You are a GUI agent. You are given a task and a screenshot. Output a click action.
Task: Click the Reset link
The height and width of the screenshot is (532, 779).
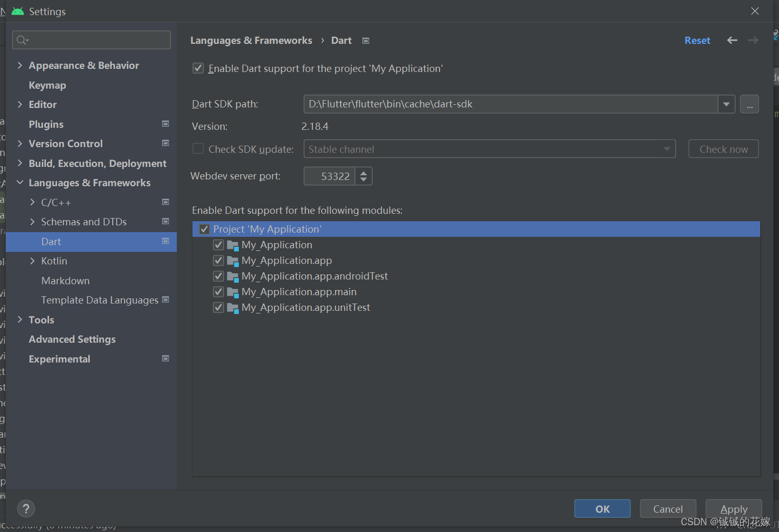pyautogui.click(x=697, y=40)
